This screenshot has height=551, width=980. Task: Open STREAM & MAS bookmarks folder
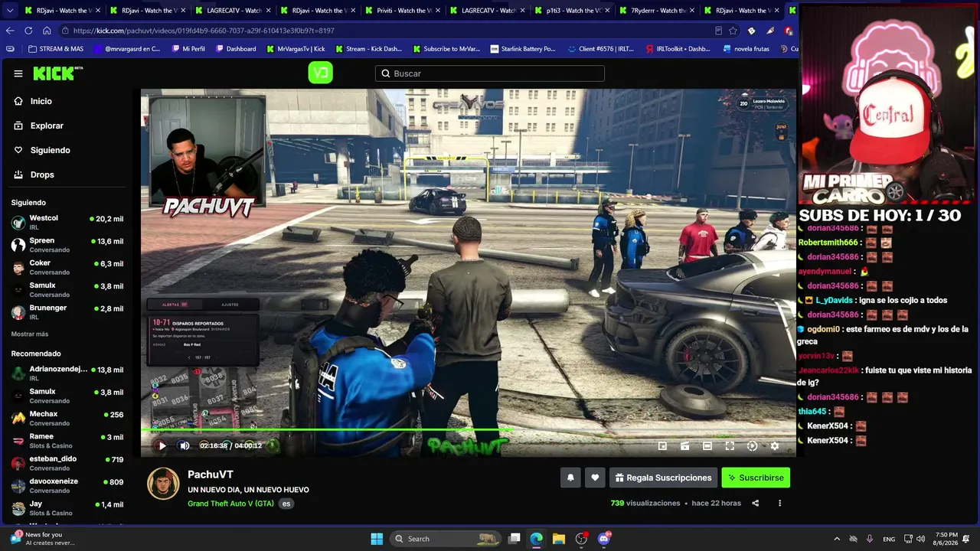(55, 49)
